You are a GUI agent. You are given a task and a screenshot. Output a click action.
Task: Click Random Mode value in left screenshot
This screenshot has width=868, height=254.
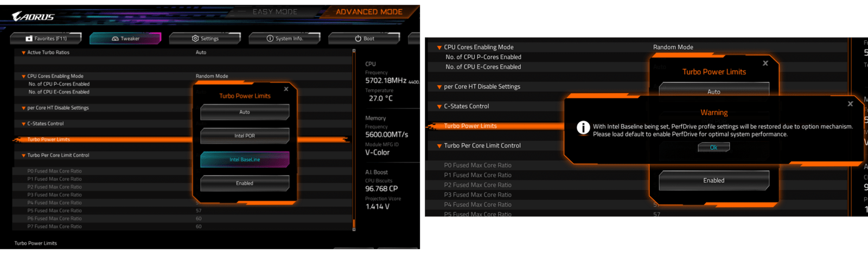click(x=212, y=76)
